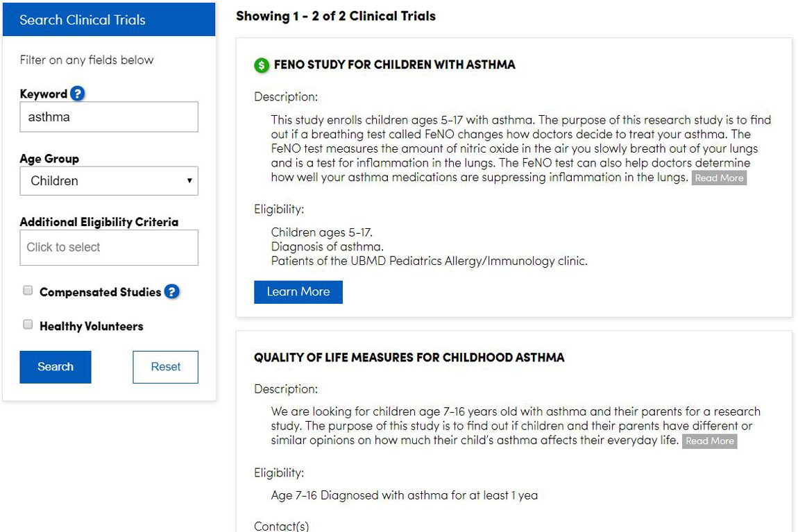
Task: Enable the Compensated Studies checkbox
Action: click(28, 291)
